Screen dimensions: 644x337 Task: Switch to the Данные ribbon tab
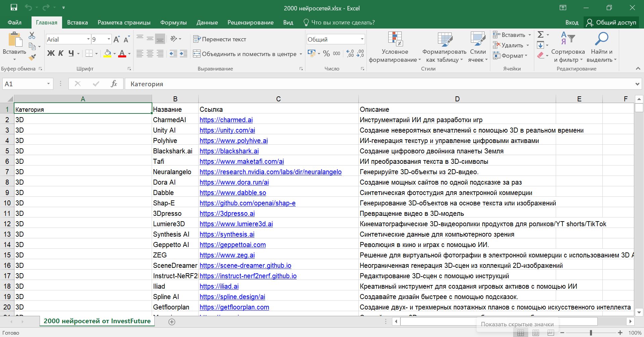(x=207, y=22)
